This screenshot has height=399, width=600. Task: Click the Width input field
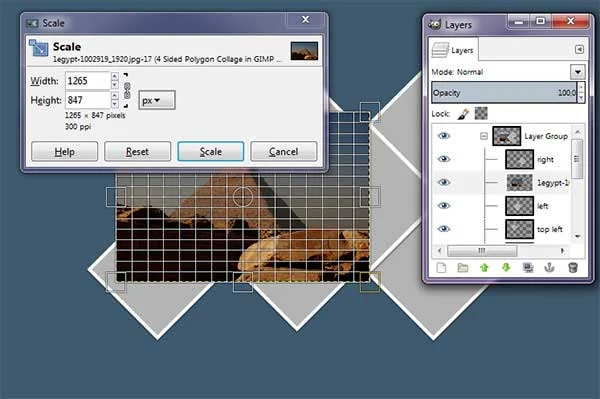[x=88, y=81]
